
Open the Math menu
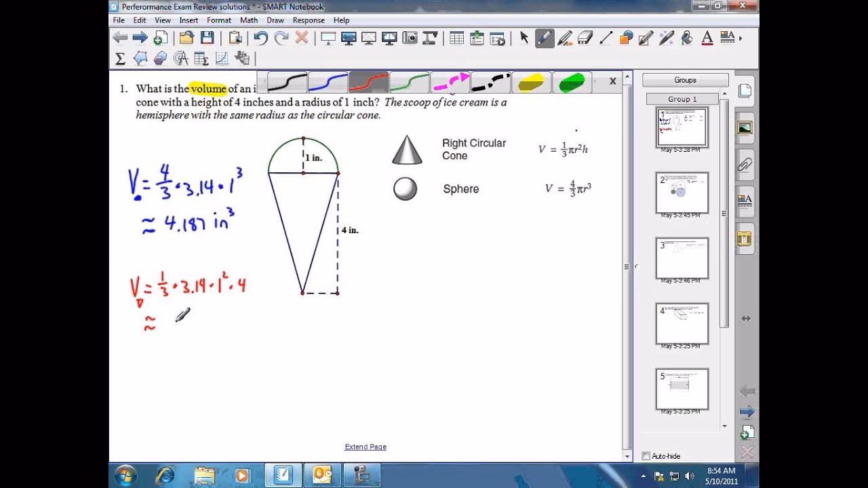click(248, 20)
